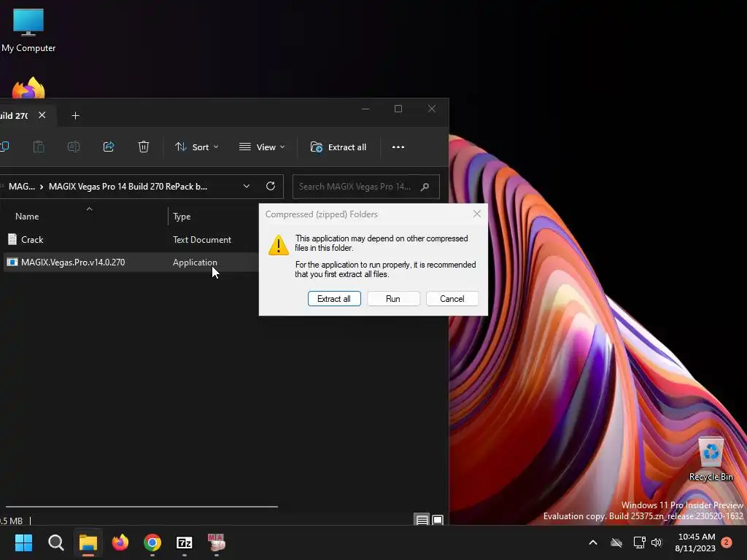Screen dimensions: 747x560
Task: Click the volume speaker tray icon
Action: coord(657,542)
